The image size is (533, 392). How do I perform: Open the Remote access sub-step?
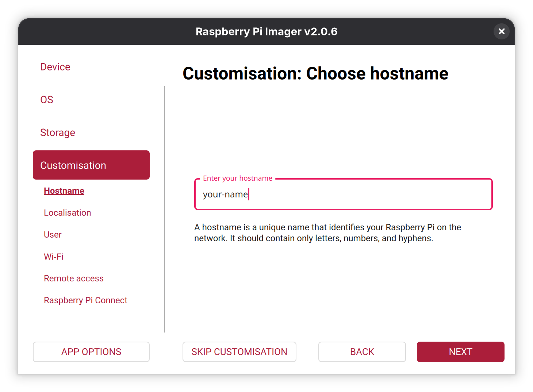click(x=74, y=278)
